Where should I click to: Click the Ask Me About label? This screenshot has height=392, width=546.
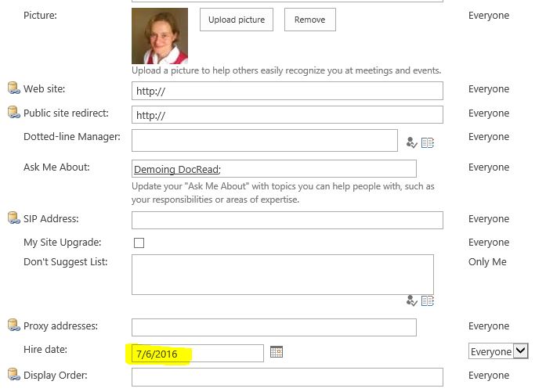[x=56, y=167]
